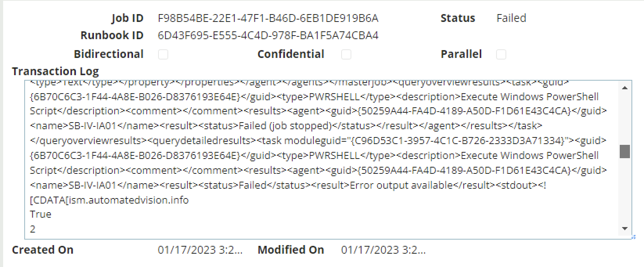644x267 pixels.
Task: Click the resize grip of the log box
Action: (633, 237)
